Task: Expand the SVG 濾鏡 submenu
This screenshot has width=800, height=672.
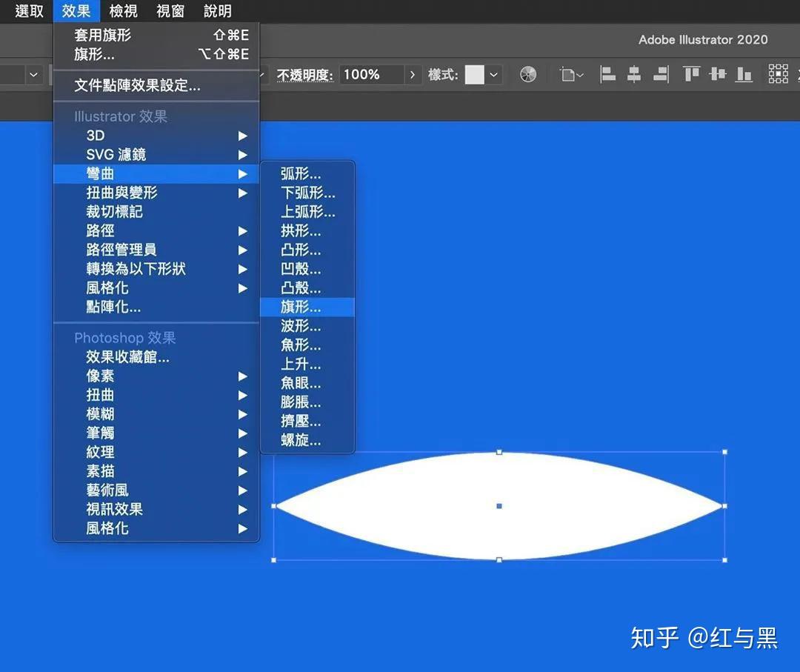Action: click(156, 155)
